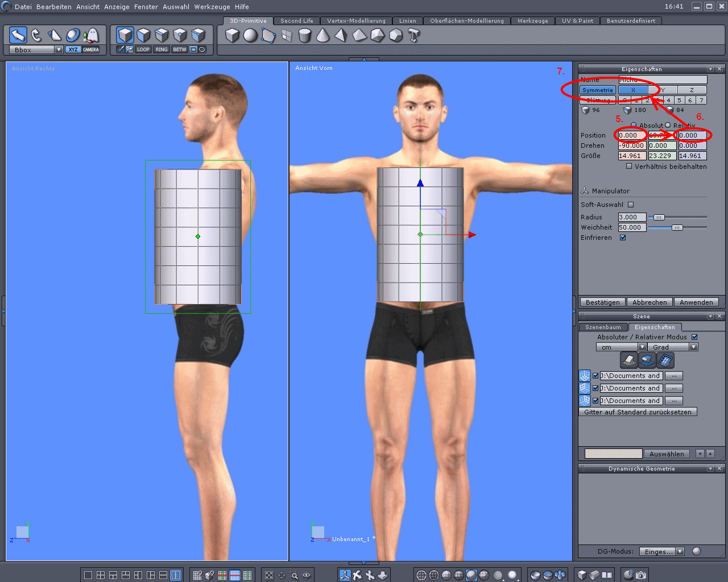Click the Auswählen button

(667, 454)
